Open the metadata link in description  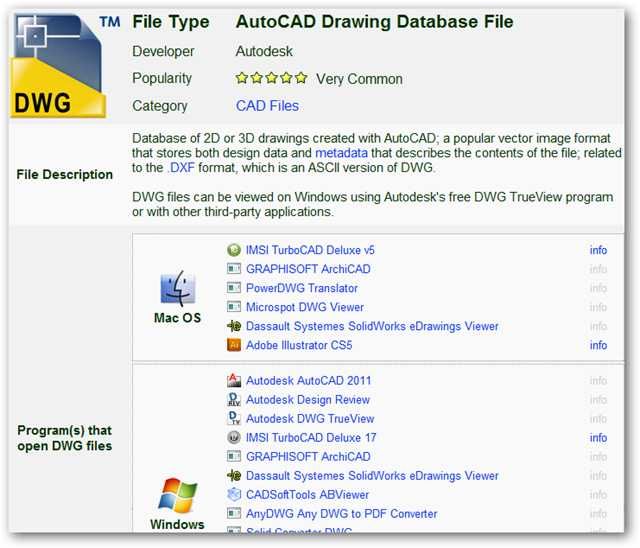click(x=341, y=153)
